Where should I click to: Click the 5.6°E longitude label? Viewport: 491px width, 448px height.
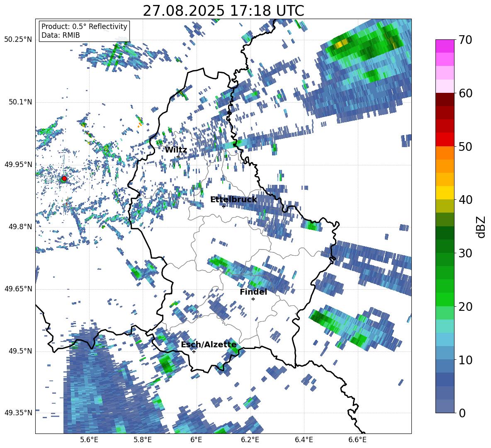(89, 440)
